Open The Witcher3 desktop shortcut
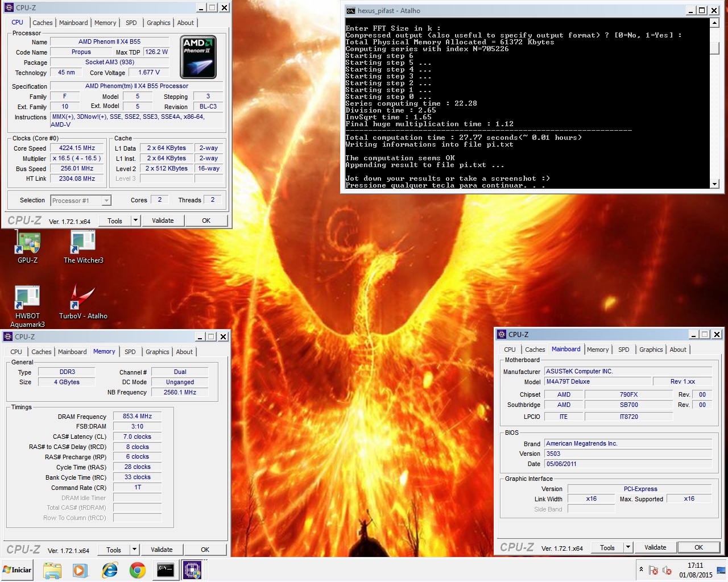 pos(84,247)
